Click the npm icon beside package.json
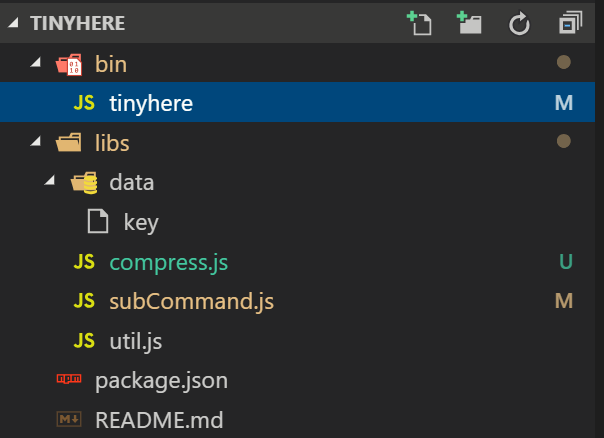This screenshot has height=438, width=604. pos(69,380)
